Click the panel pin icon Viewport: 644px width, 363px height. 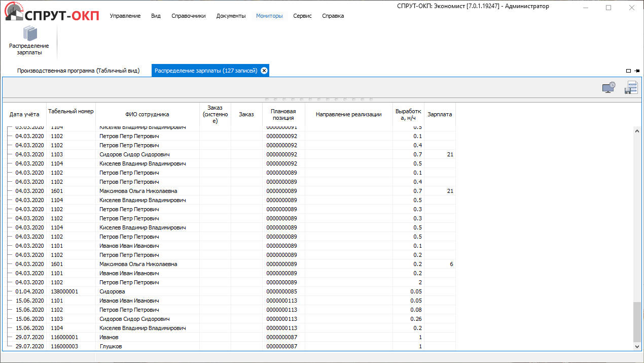pyautogui.click(x=637, y=71)
